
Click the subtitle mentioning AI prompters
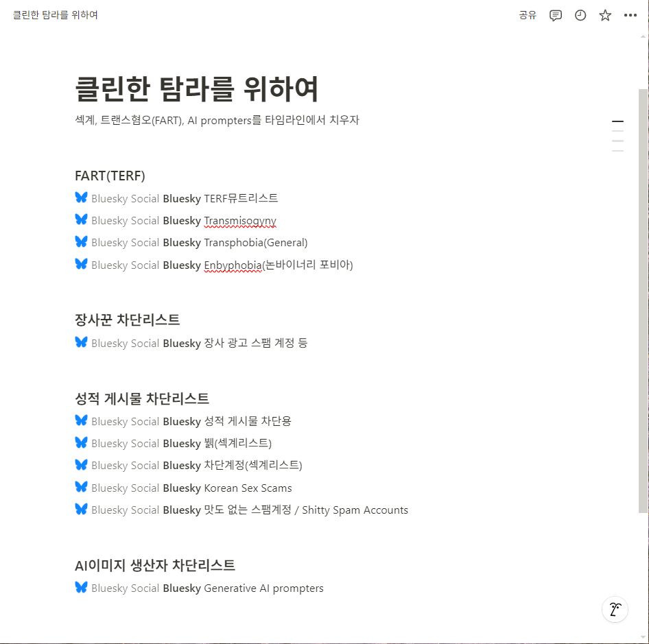[217, 120]
